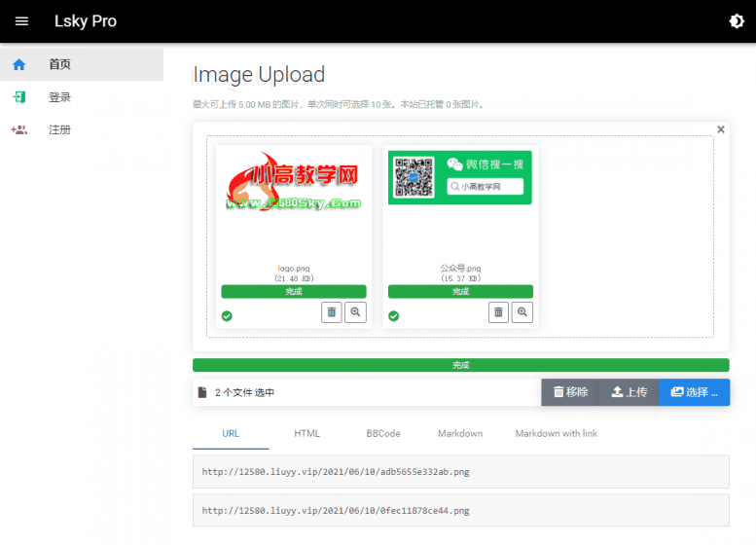Viewport: 756px width, 545px height.
Task: Click the 公众号.png file name
Action: click(460, 269)
